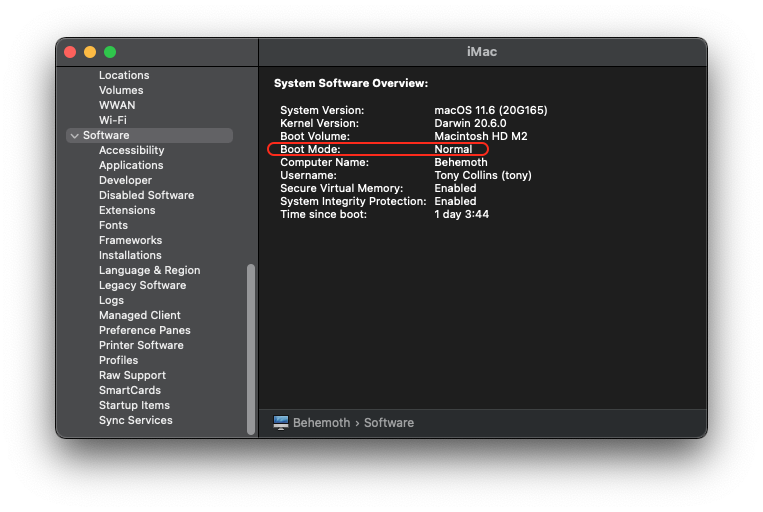This screenshot has height=512, width=763.
Task: Click the Computer Name value Behemoth
Action: (x=461, y=163)
